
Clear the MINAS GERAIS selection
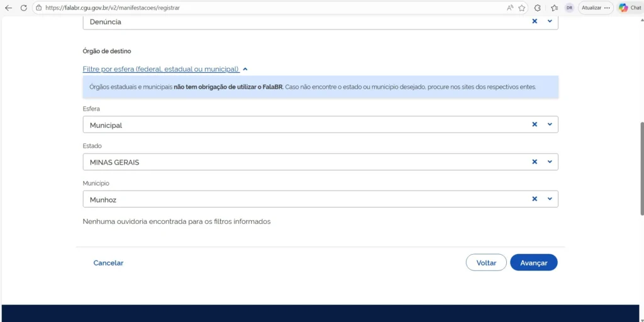[x=535, y=162]
